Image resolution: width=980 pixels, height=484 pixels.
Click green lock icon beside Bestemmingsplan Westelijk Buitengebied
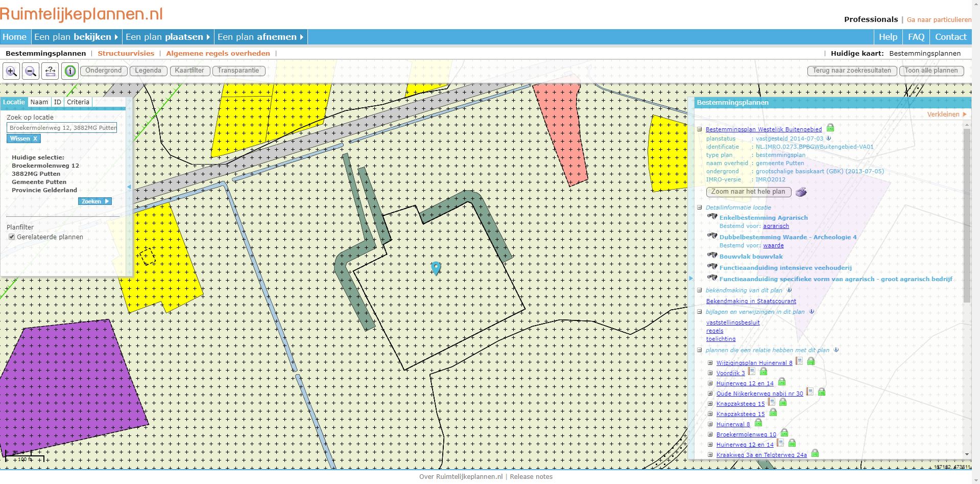click(x=830, y=128)
